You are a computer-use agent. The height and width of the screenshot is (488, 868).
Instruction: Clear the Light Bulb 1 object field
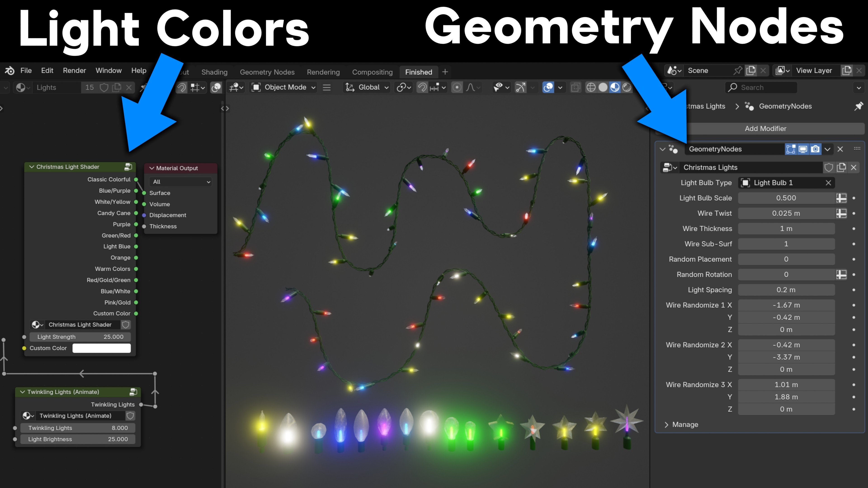pyautogui.click(x=828, y=183)
